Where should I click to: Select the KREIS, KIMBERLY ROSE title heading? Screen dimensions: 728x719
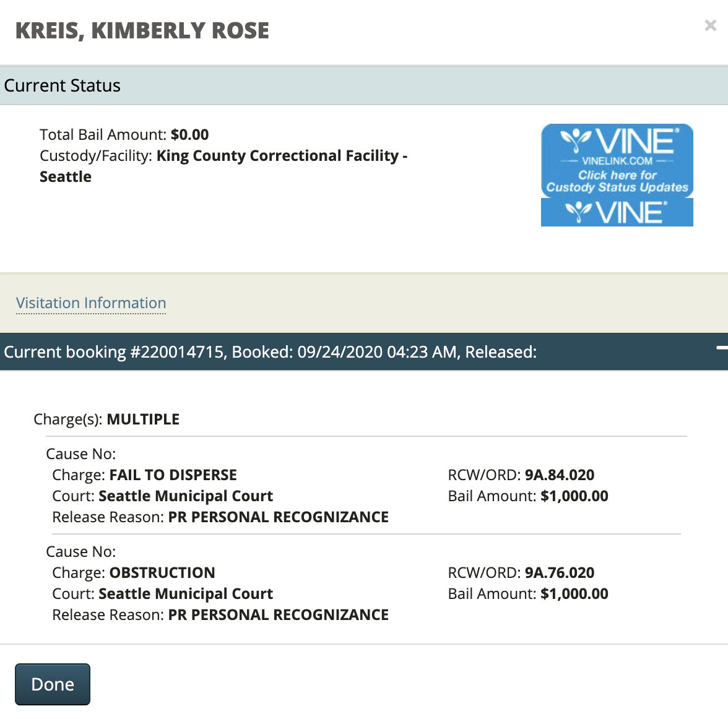(x=142, y=30)
